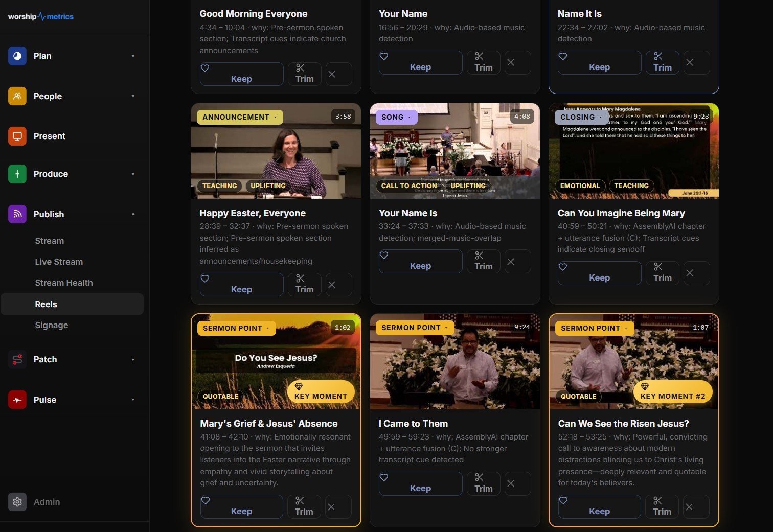Dismiss the Your Name Is clip
Image resolution: width=773 pixels, height=532 pixels.
517,262
